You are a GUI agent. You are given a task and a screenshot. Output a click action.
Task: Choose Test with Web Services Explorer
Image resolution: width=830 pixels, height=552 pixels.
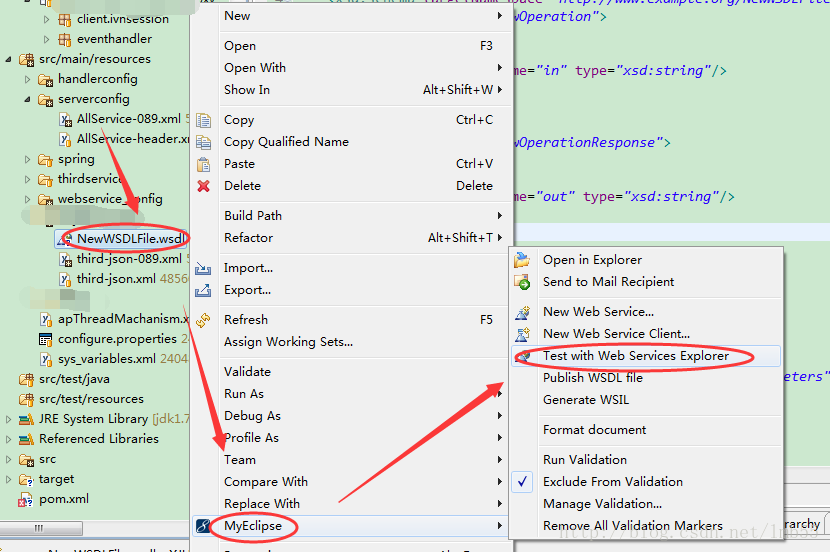click(x=646, y=356)
